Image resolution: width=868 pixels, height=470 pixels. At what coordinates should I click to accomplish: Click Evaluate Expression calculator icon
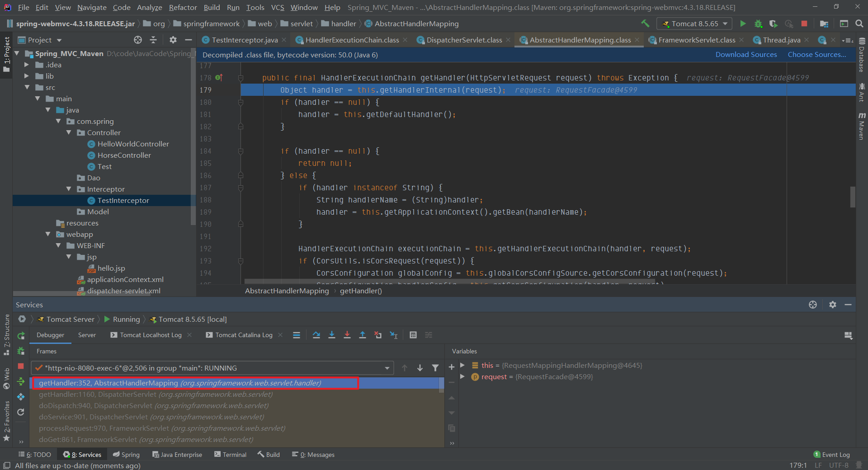(x=413, y=335)
